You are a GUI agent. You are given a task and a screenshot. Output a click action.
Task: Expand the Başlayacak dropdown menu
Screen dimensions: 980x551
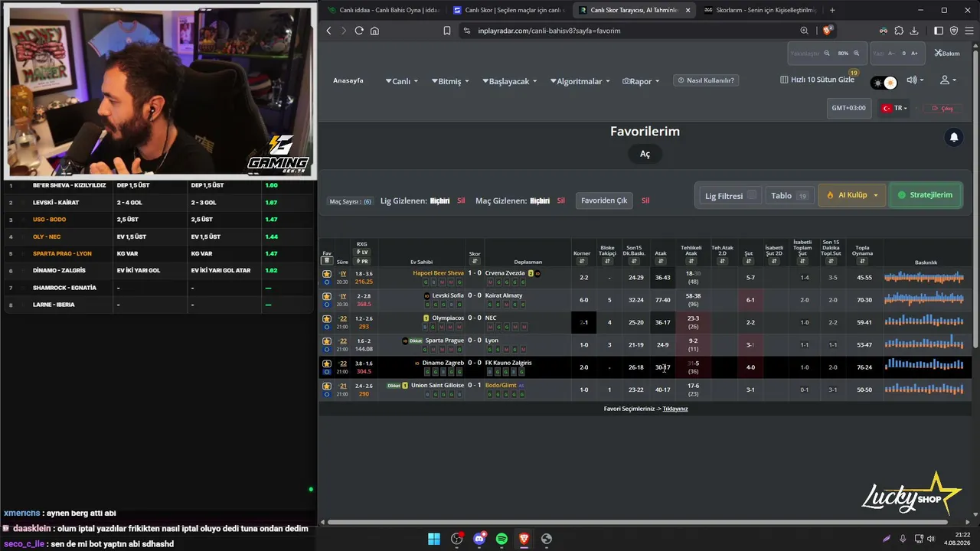pos(510,81)
